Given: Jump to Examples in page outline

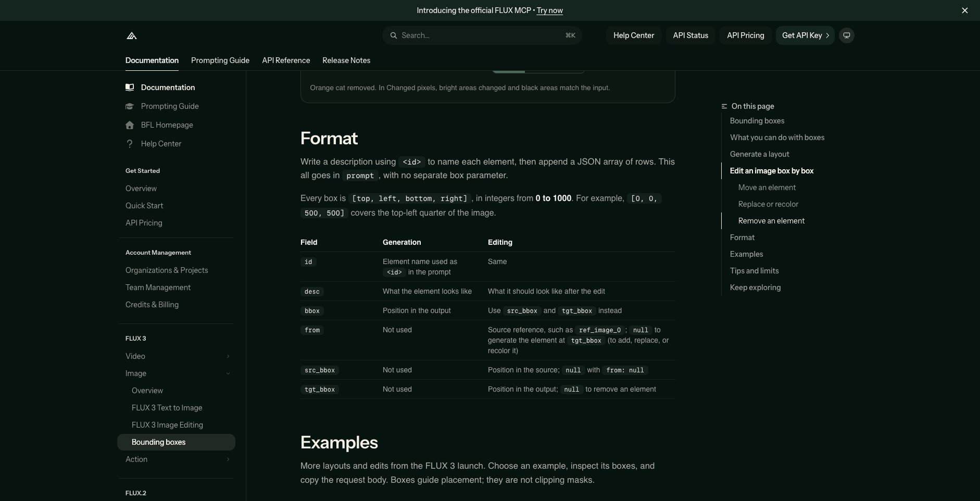Looking at the screenshot, I should coord(746,254).
